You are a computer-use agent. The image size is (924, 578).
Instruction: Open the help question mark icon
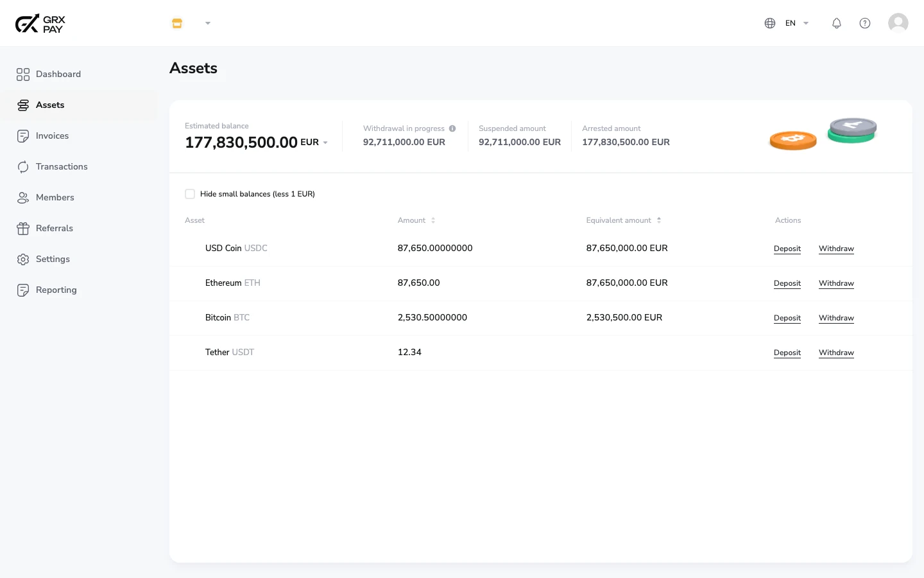coord(865,23)
